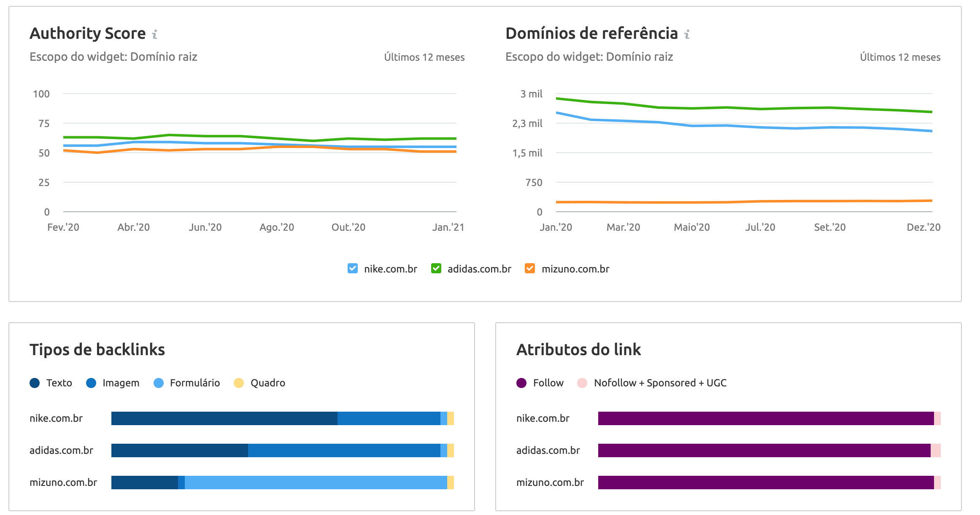The height and width of the screenshot is (515, 980).
Task: Click adidas.com.br Imagem bar segment in Tipos de backlinks
Action: 344,450
